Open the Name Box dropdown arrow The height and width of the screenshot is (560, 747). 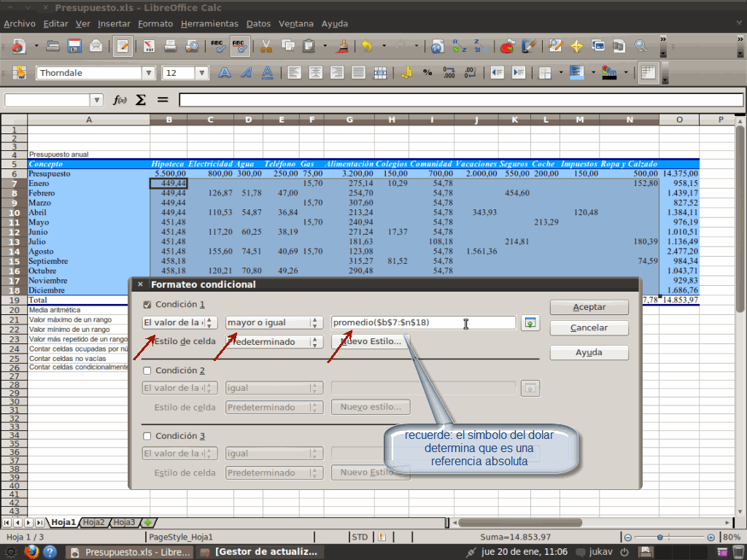(97, 100)
